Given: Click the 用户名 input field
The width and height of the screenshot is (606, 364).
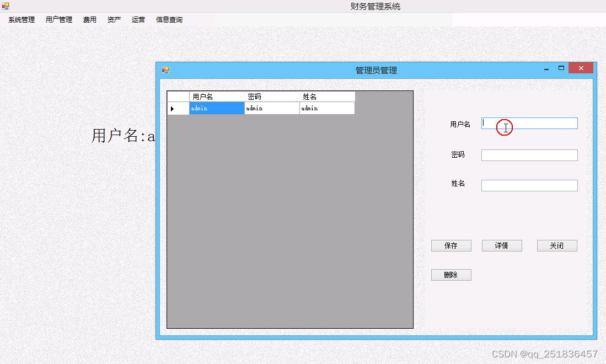Looking at the screenshot, I should pos(529,123).
